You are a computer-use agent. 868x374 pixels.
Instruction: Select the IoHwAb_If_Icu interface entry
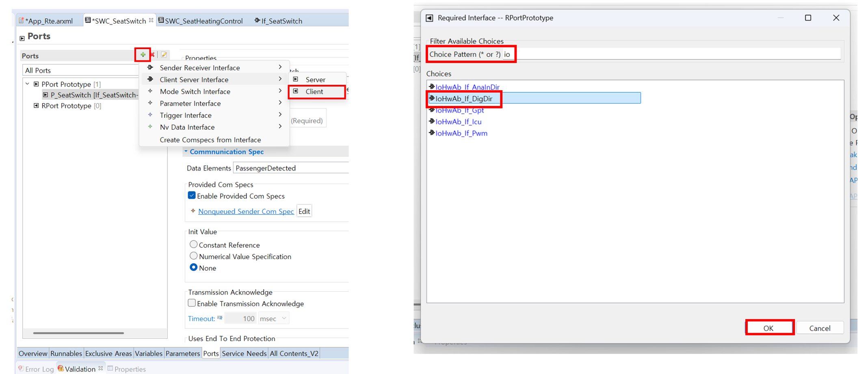click(458, 122)
